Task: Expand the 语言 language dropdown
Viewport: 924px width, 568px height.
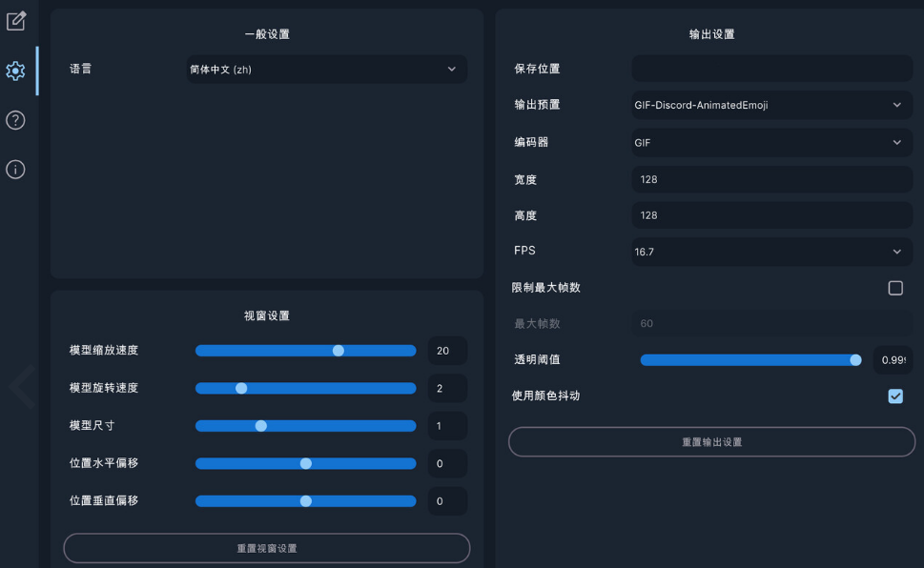Action: pyautogui.click(x=327, y=70)
